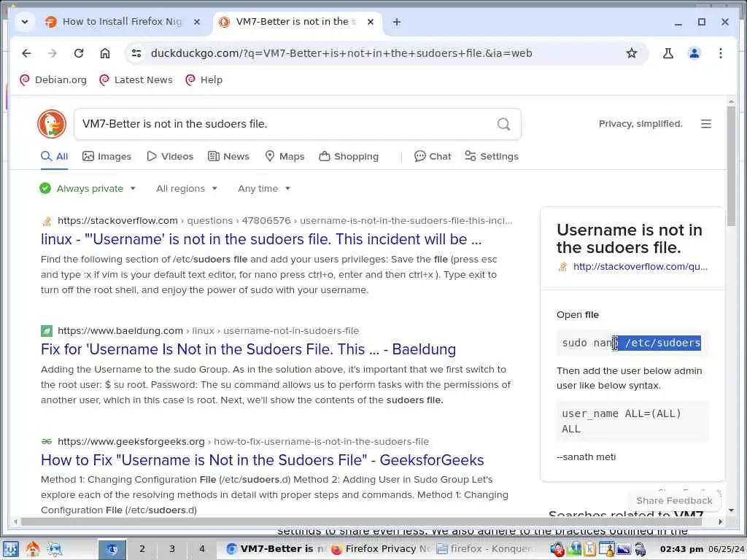
Task: Switch to News results
Action: tap(228, 156)
